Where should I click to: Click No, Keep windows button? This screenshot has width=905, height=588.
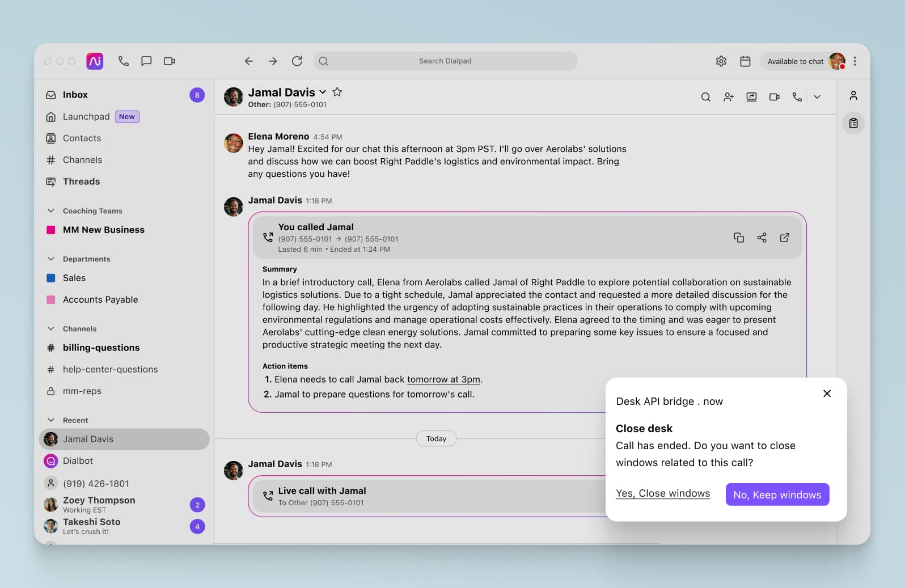click(777, 494)
